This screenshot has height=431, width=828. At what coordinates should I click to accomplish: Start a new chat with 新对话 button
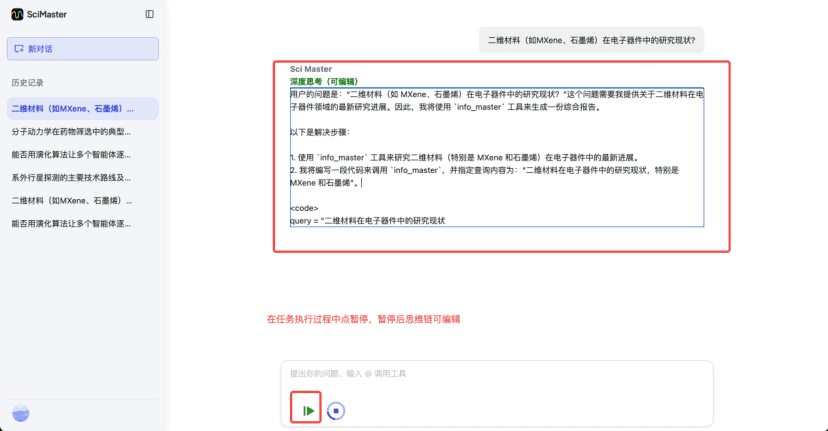83,49
